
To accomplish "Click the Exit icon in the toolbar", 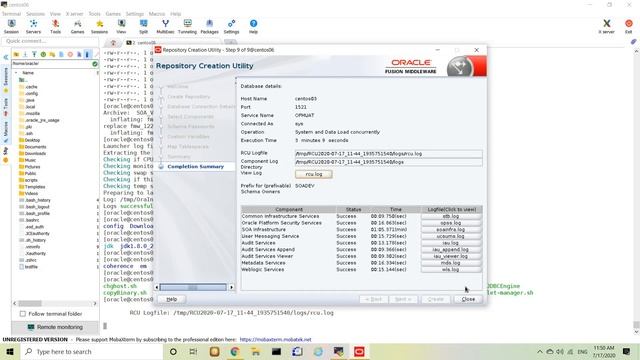I will coord(629,27).
